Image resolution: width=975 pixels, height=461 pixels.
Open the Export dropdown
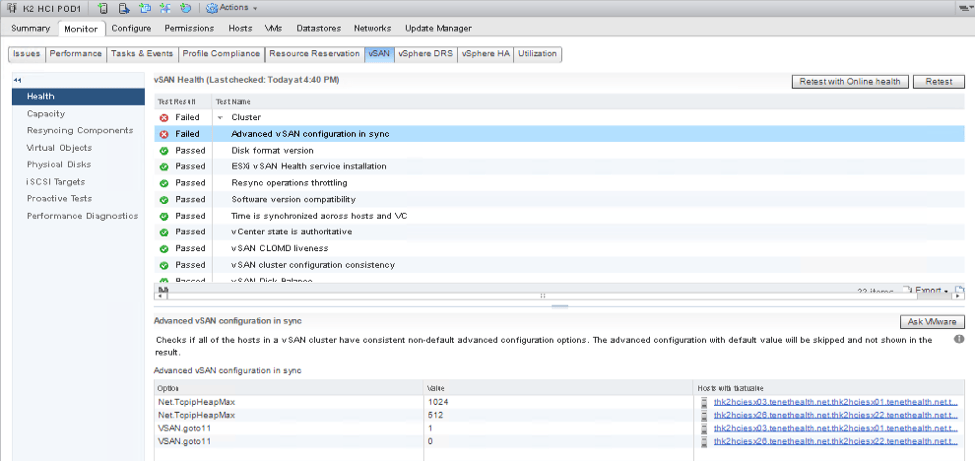coord(926,291)
